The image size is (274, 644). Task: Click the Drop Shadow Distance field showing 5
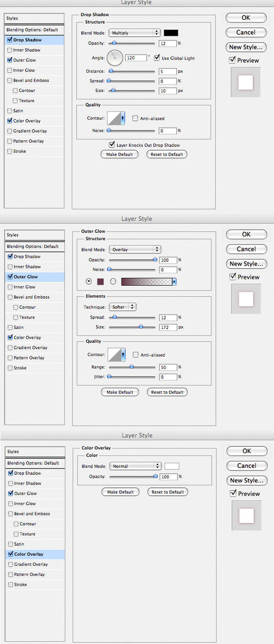click(168, 71)
